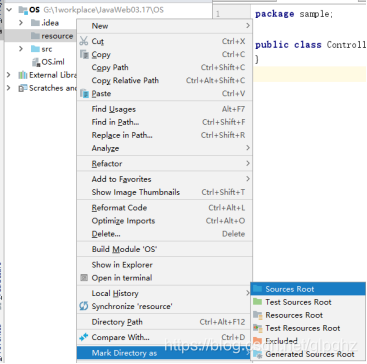Click the Resources Root folder icon
The width and height of the screenshot is (367, 364).
coord(257,315)
